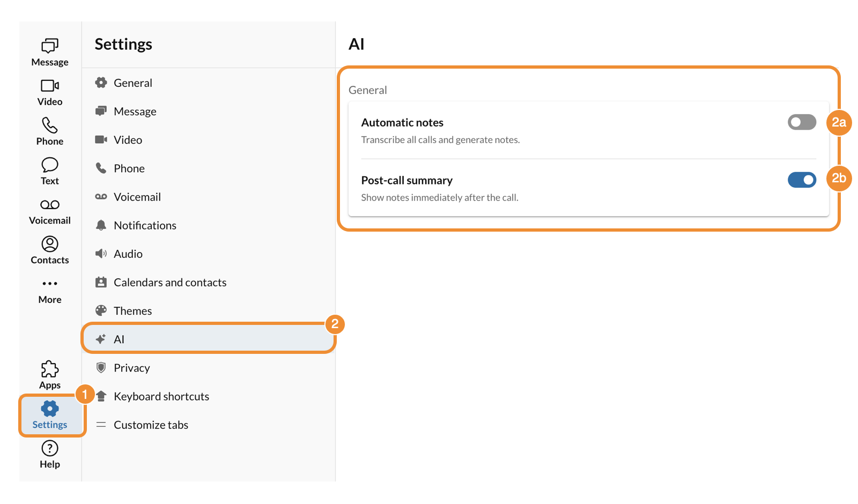This screenshot has width=858, height=504.
Task: Disable the Post-call summary toggle
Action: [802, 180]
